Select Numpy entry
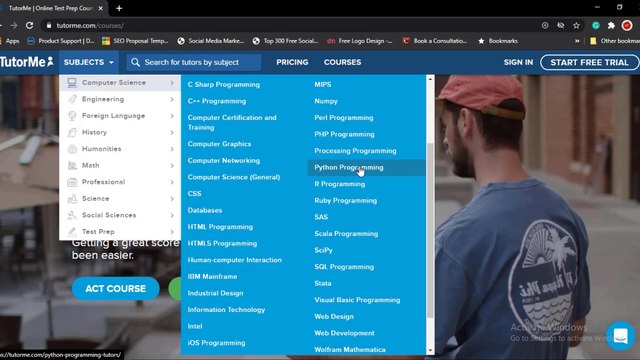 pyautogui.click(x=326, y=101)
